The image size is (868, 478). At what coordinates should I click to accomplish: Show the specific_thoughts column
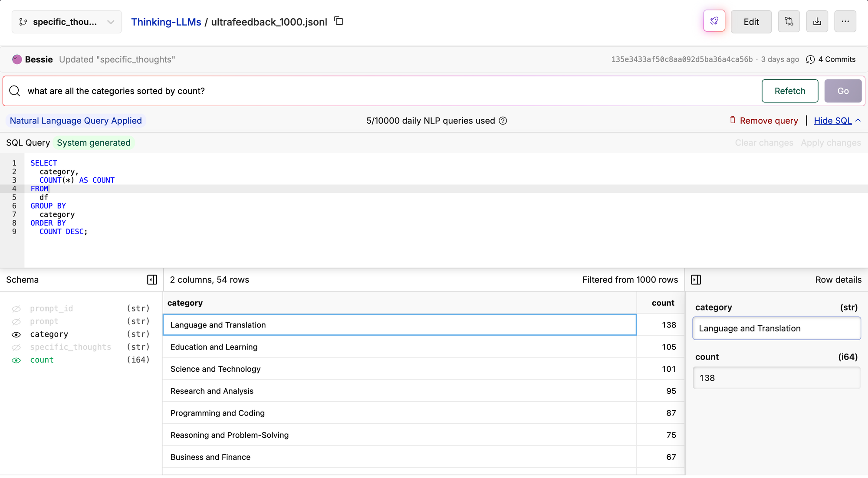pos(16,347)
